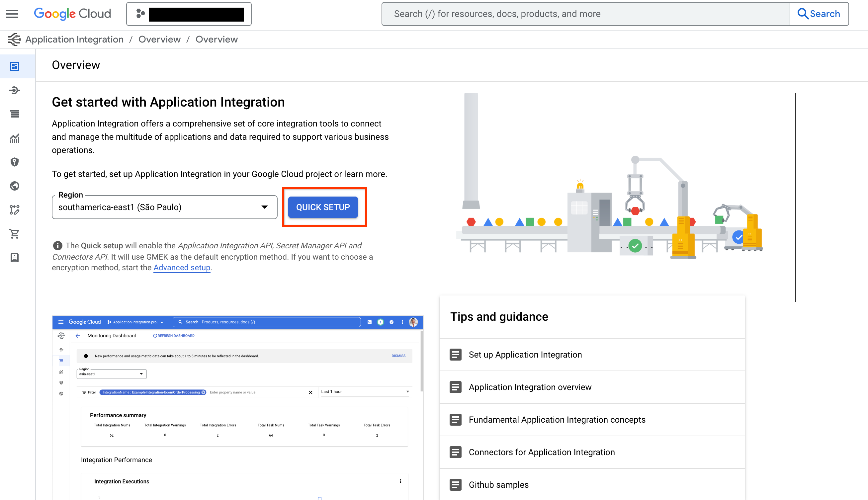
Task: Click the QUICK SETUP button
Action: click(323, 207)
